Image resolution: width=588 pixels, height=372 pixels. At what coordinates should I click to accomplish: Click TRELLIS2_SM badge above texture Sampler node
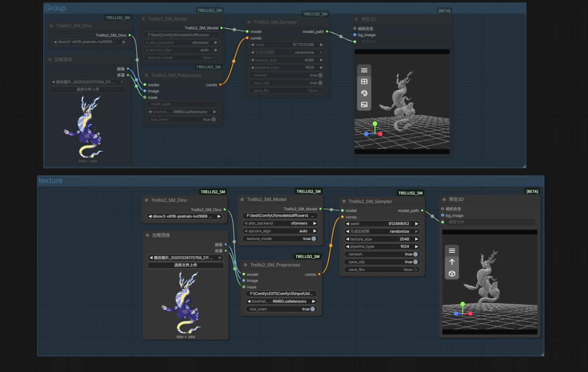click(410, 193)
